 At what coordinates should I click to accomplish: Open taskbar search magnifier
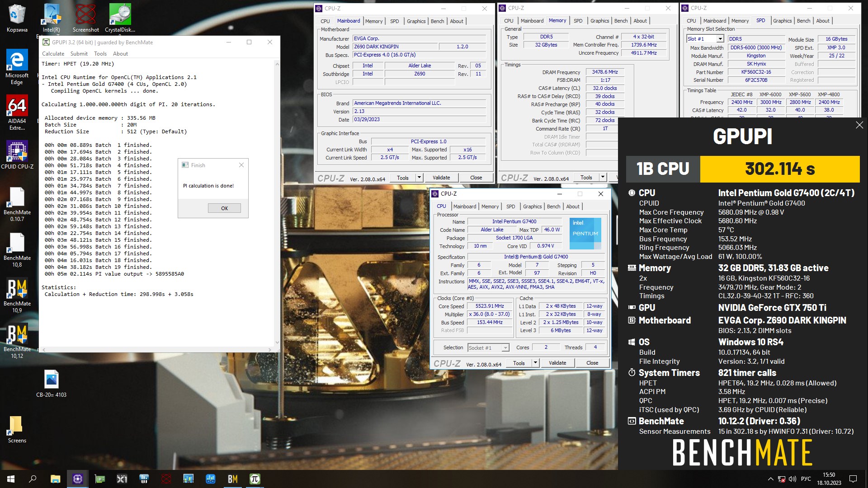point(33,479)
